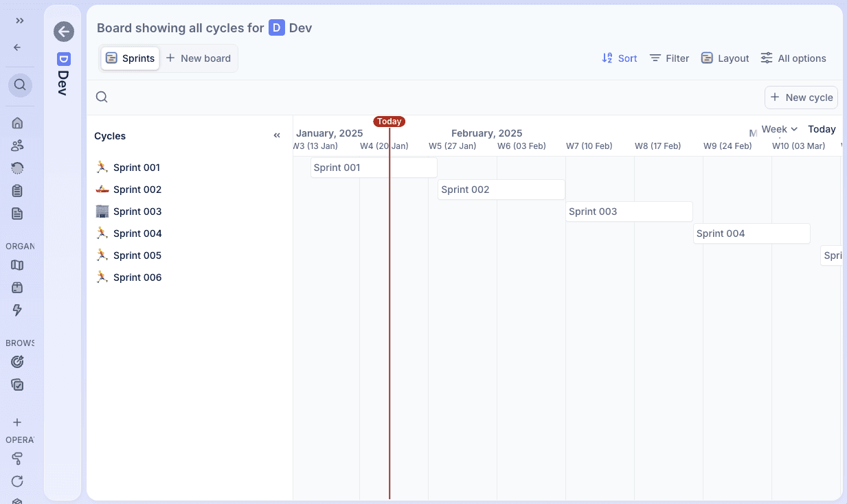Expand the sidebar with double chevron

[20, 21]
